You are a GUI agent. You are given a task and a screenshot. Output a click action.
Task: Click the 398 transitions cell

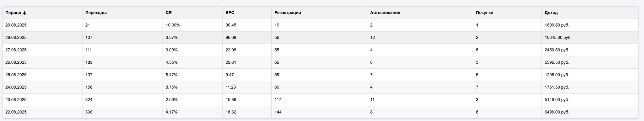[89, 112]
